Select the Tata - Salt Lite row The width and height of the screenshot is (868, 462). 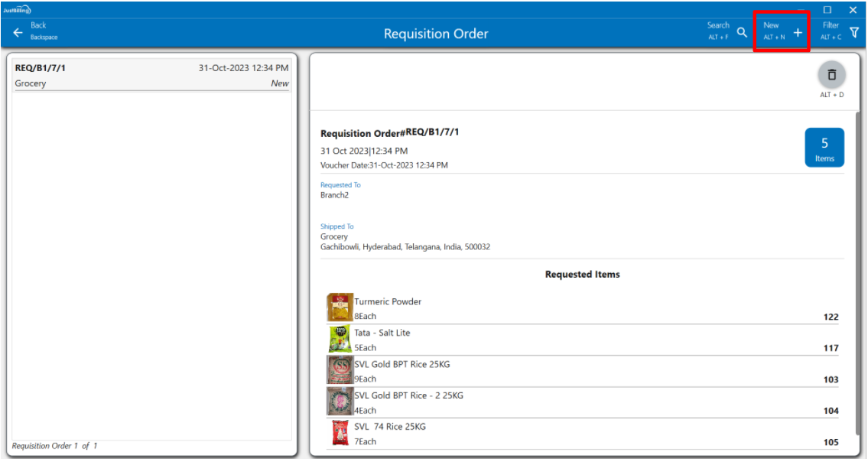coord(581,340)
